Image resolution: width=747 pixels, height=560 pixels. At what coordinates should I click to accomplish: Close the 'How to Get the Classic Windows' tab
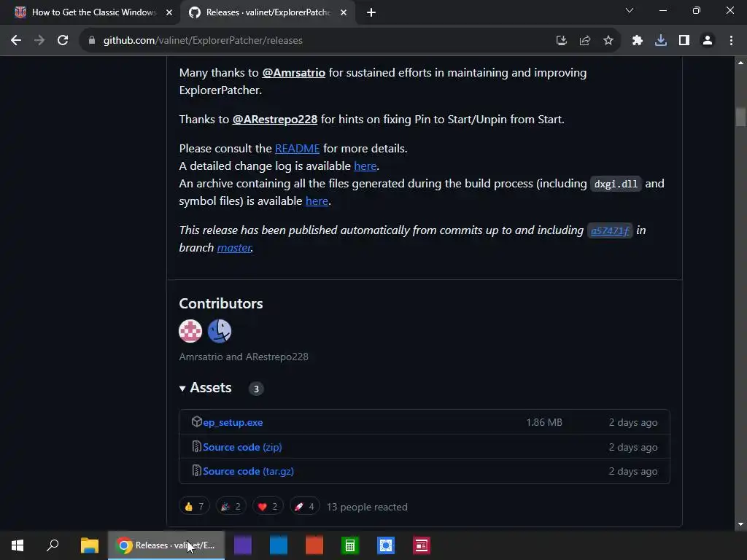click(169, 13)
